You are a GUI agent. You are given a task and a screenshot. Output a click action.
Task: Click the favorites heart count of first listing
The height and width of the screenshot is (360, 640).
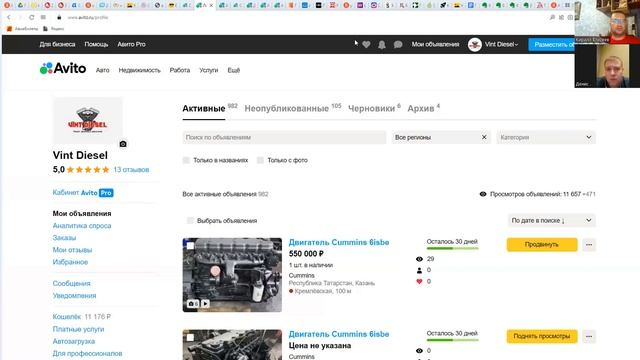[x=419, y=281]
